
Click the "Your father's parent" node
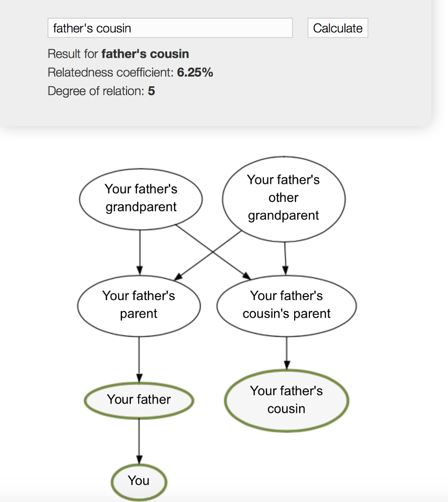pyautogui.click(x=139, y=305)
